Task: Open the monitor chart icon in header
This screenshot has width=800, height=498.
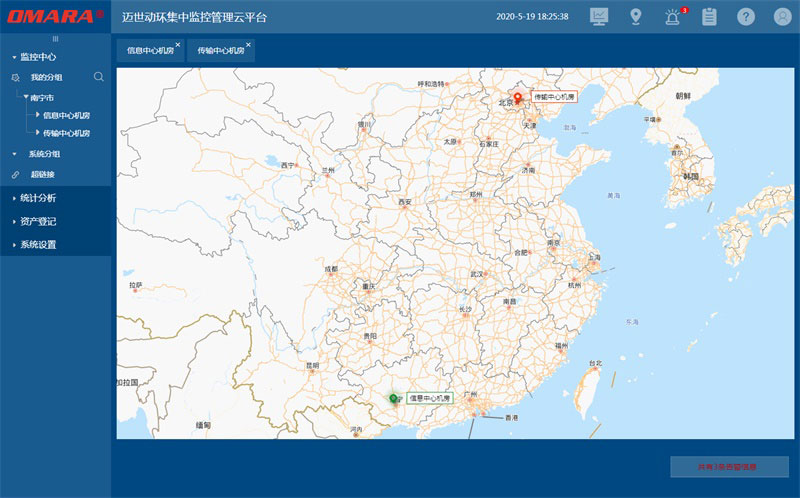Action: pyautogui.click(x=599, y=16)
